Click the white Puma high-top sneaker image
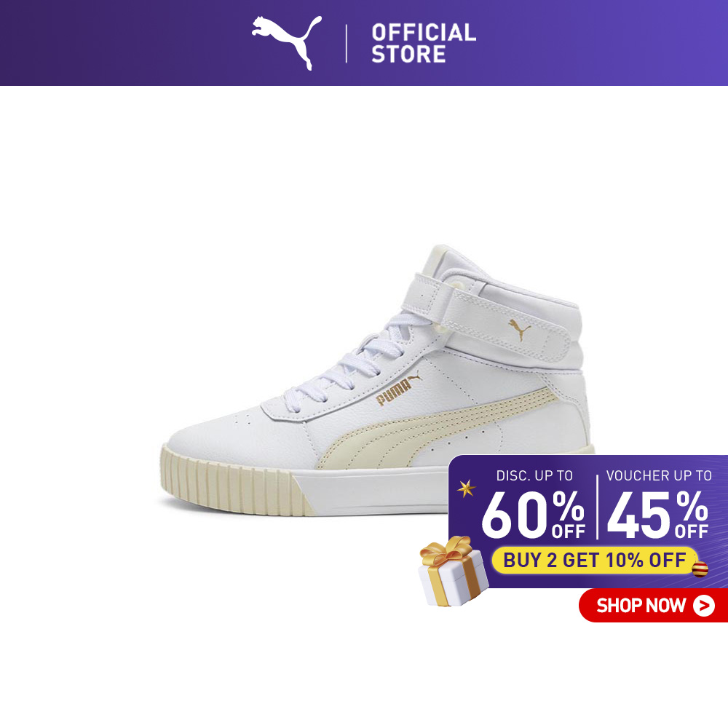The height and width of the screenshot is (728, 728). point(376,381)
